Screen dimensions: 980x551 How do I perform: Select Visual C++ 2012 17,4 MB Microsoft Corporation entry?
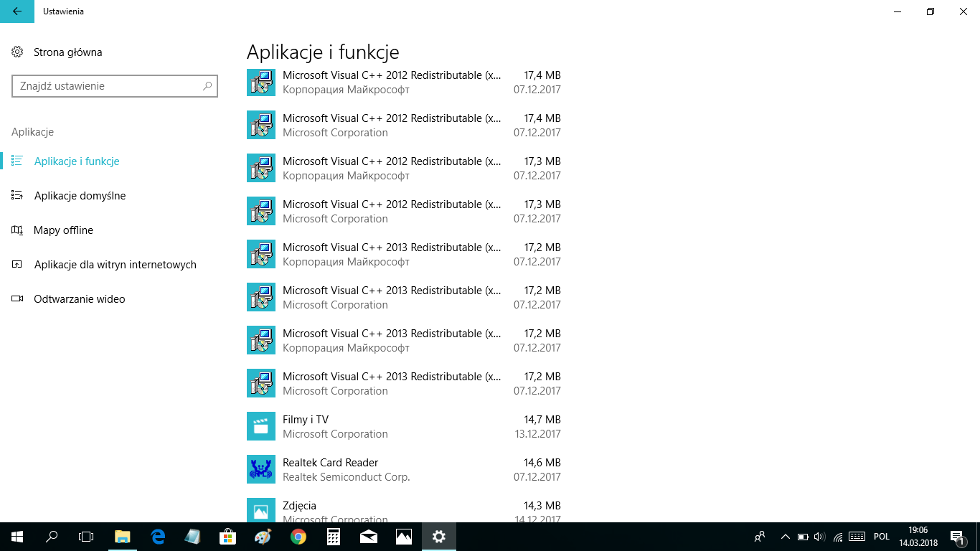404,126
